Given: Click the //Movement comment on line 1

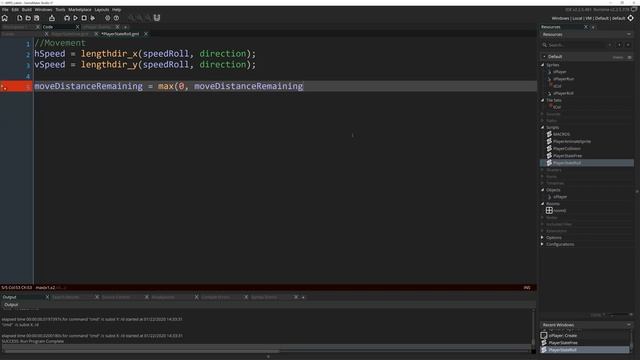Looking at the screenshot, I should point(60,43).
